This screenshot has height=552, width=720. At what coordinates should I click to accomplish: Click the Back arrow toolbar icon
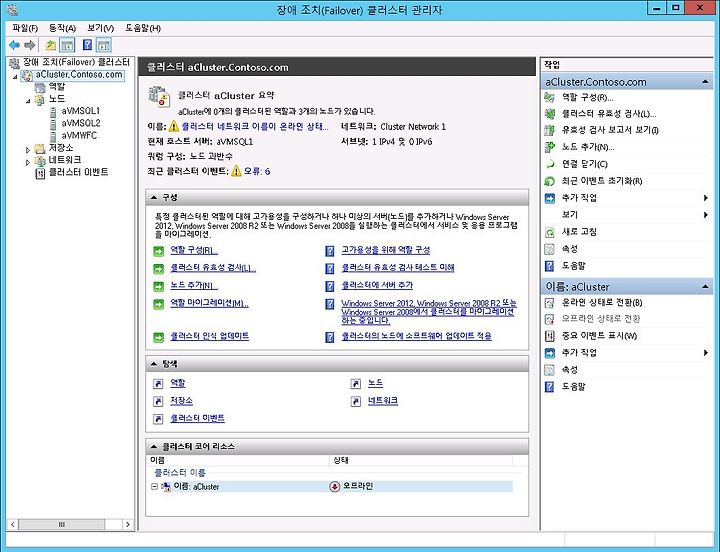pyautogui.click(x=14, y=45)
